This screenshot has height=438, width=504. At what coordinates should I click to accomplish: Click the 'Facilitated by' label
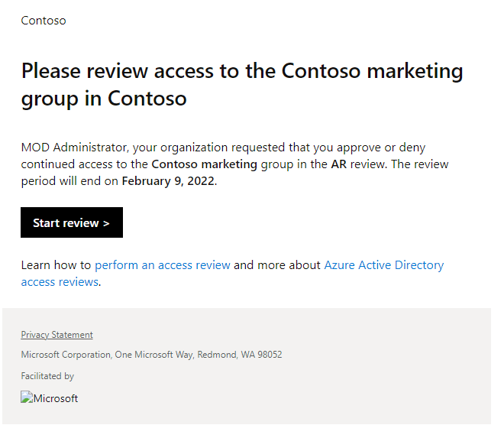click(x=47, y=376)
